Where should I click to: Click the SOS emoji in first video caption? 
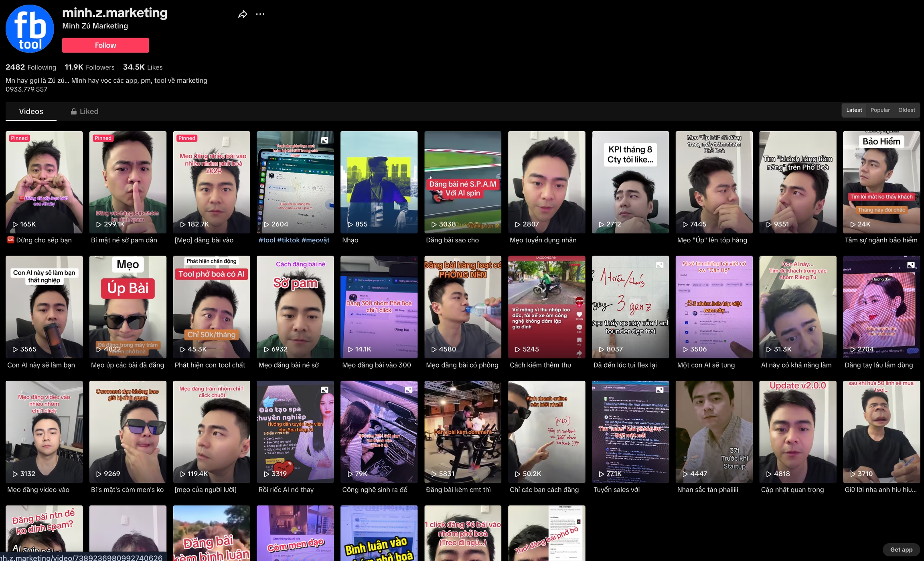click(x=11, y=240)
